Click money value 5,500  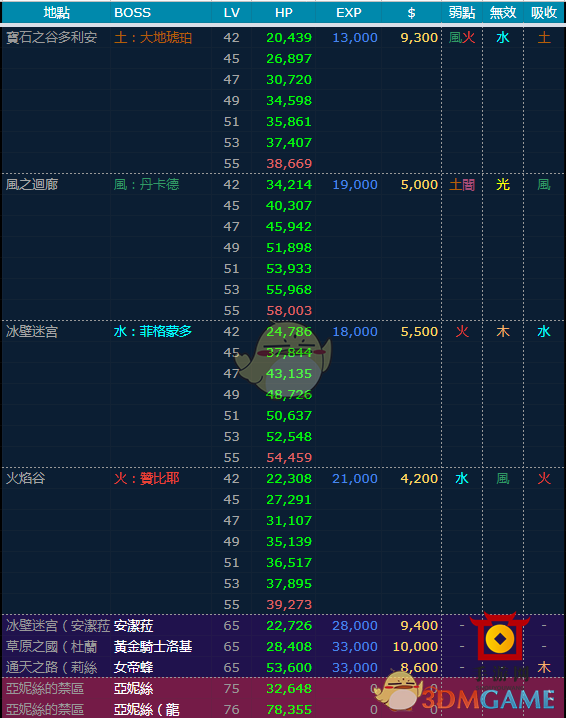(419, 332)
